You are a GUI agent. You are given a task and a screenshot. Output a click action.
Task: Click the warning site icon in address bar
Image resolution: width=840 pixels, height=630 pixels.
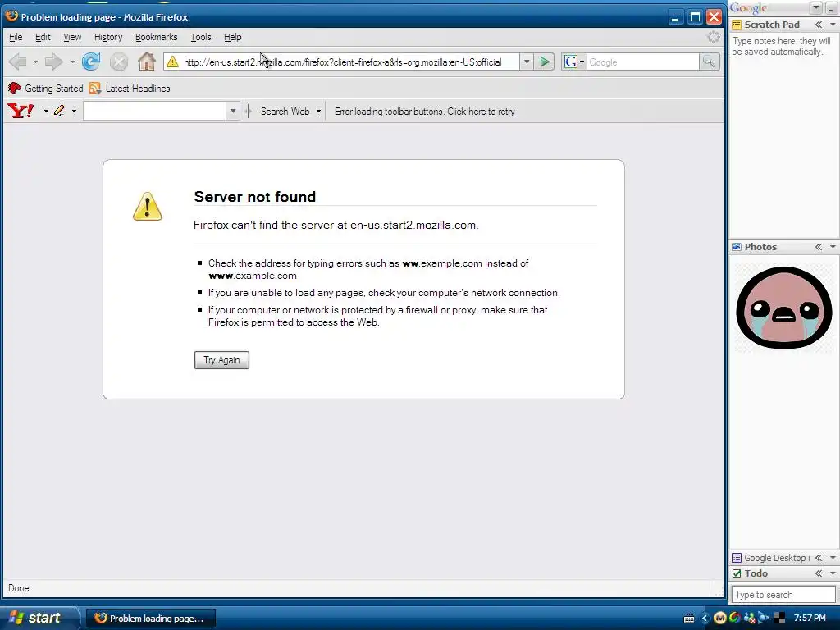tap(172, 62)
